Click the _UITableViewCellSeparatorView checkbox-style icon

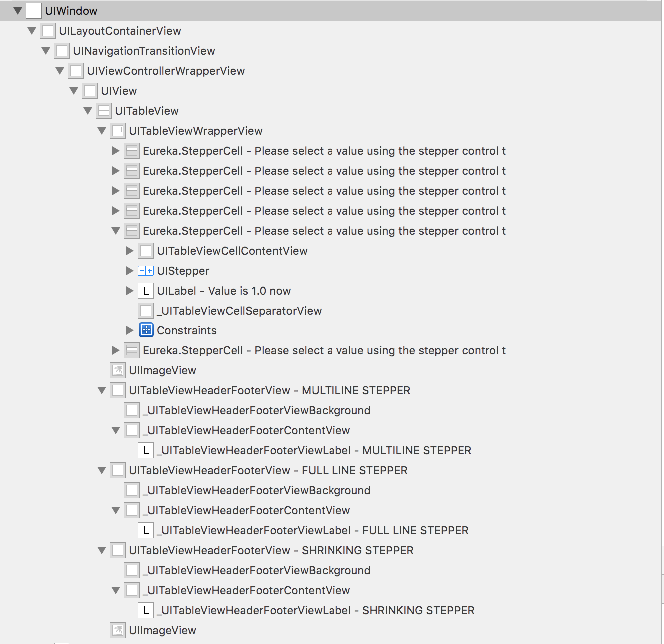click(x=145, y=310)
